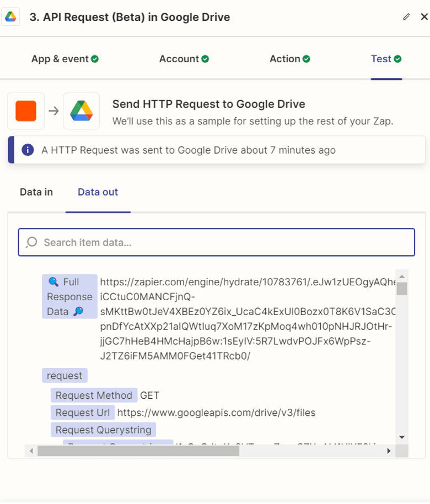Click the orange app icon above the banner
The width and height of the screenshot is (430, 504).
coord(25,110)
